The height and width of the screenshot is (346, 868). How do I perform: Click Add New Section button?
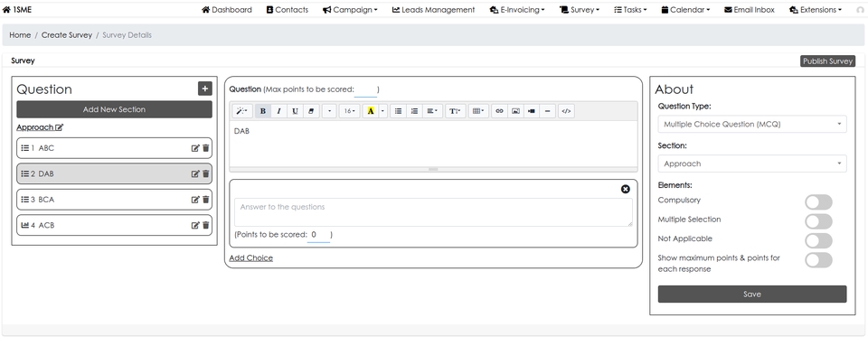click(x=114, y=109)
